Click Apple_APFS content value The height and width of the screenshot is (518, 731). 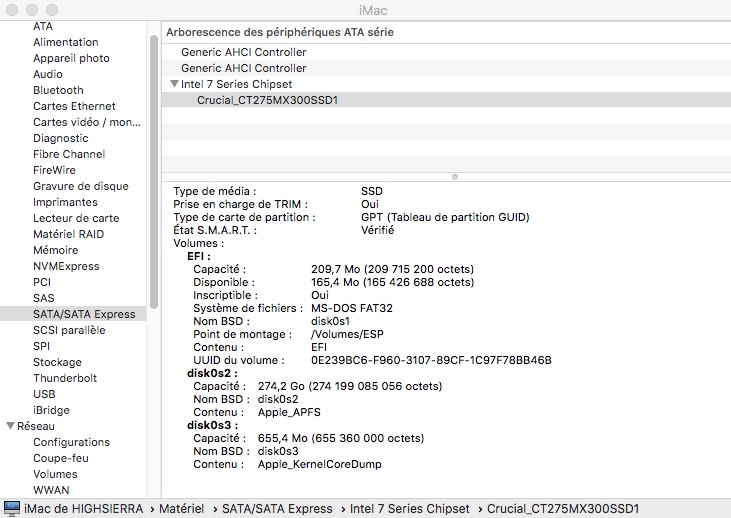[289, 412]
